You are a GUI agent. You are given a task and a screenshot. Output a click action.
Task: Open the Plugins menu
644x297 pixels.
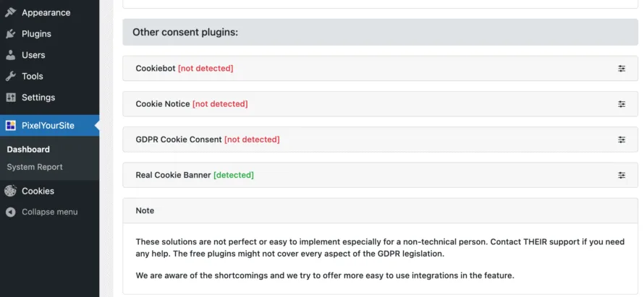tap(36, 34)
